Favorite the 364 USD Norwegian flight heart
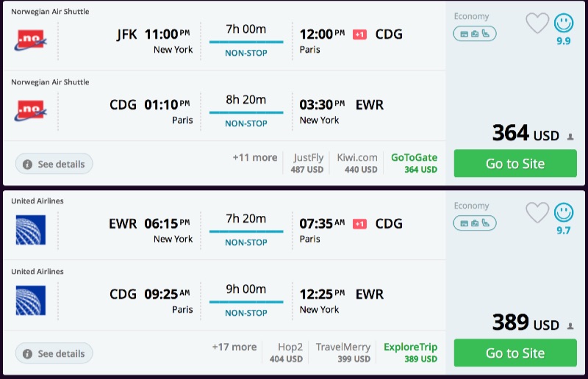Screen dimensions: 588x379 537,24
